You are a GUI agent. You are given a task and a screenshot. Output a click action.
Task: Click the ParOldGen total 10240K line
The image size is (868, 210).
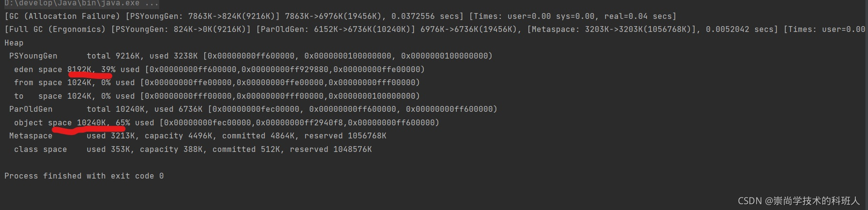pyautogui.click(x=253, y=109)
